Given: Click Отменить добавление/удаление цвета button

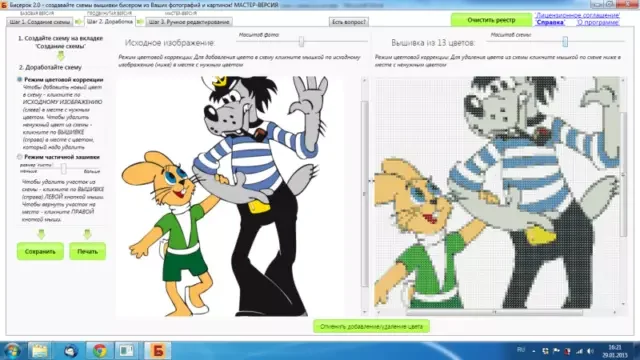Looking at the screenshot, I should [371, 327].
